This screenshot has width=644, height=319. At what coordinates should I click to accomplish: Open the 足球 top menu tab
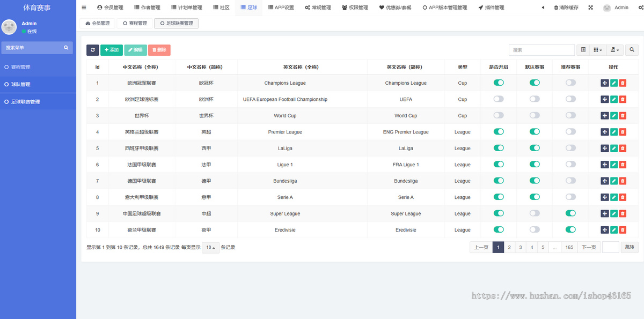click(x=249, y=8)
